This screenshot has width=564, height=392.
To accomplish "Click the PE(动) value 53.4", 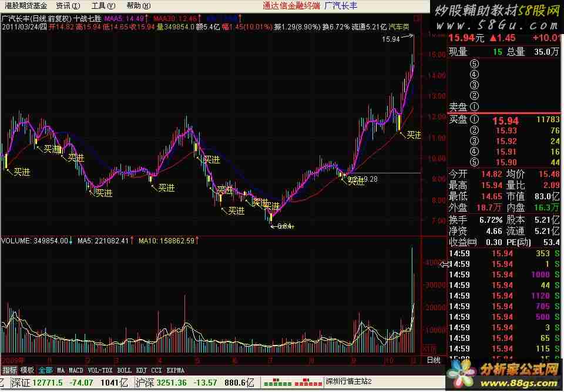I will tap(551, 242).
